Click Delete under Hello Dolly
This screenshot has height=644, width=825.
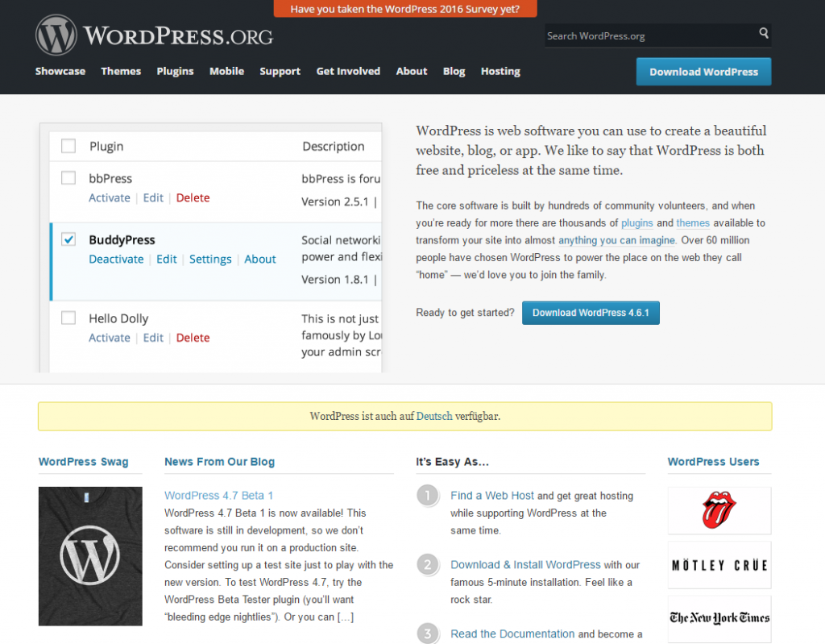(x=193, y=338)
